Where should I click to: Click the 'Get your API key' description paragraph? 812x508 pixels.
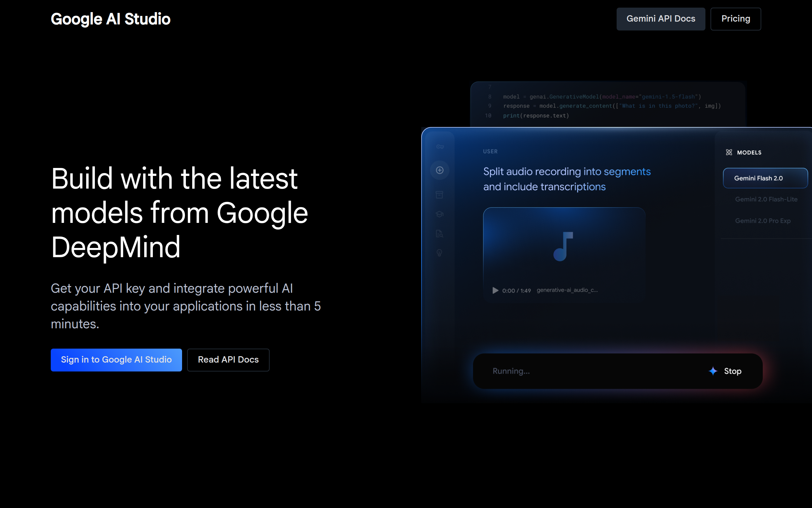coord(186,306)
